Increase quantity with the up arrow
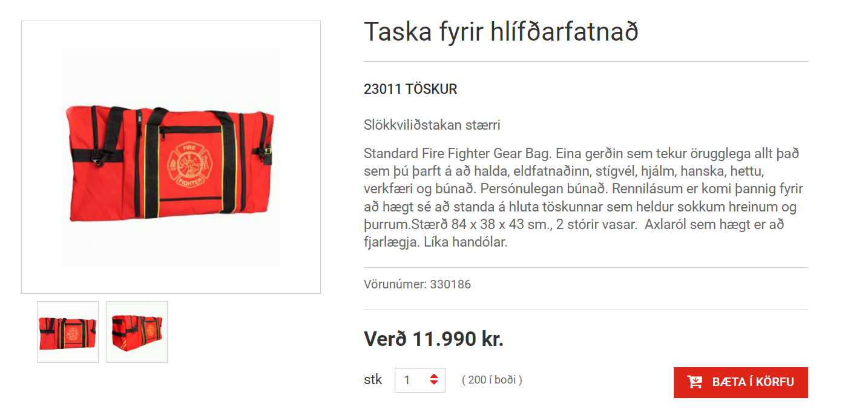The height and width of the screenshot is (412, 868). click(x=433, y=376)
